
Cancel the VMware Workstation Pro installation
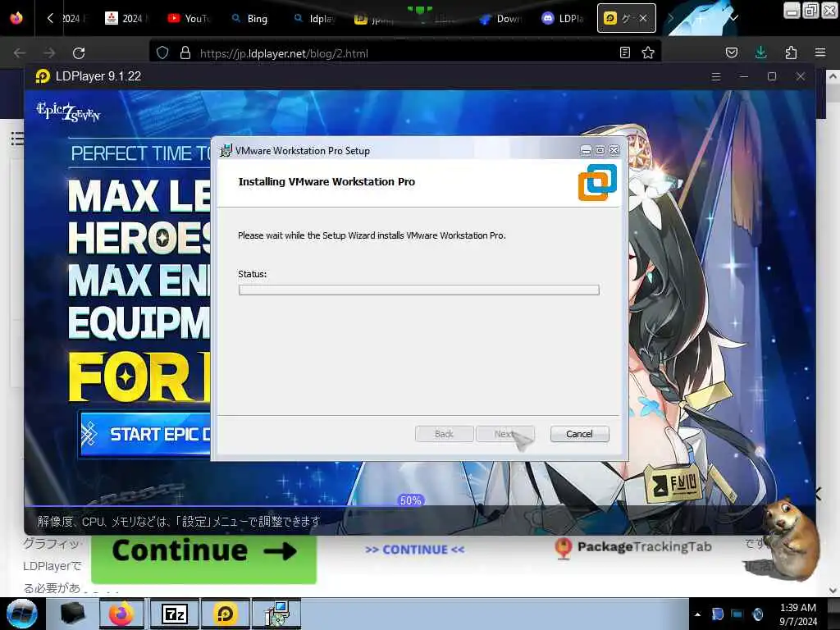579,434
